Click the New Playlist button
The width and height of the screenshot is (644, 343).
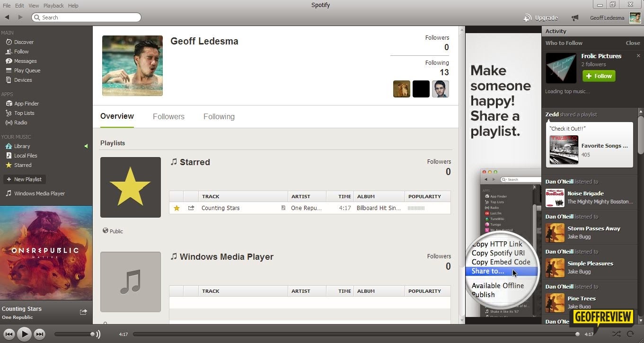tap(24, 179)
